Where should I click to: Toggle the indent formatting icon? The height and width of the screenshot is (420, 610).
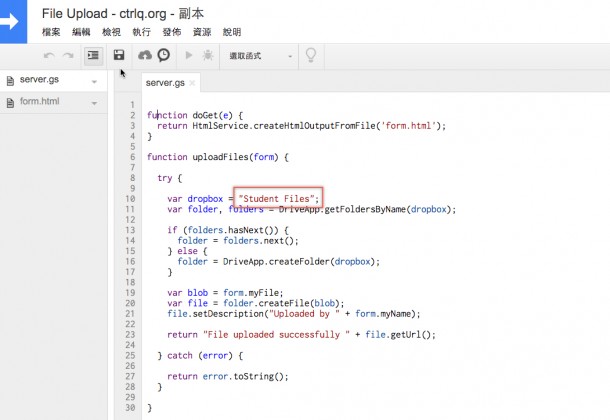(94, 55)
